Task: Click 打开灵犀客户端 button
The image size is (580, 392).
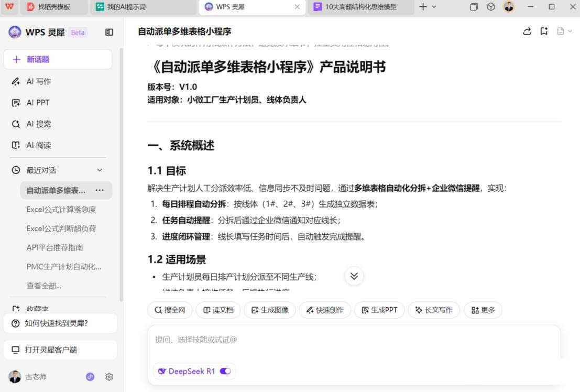Action: (60, 350)
